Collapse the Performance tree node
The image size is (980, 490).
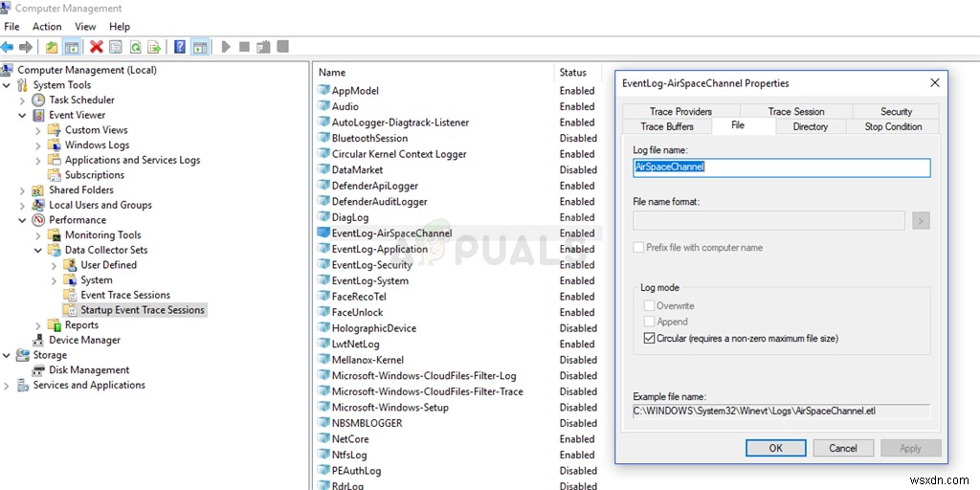coord(23,220)
